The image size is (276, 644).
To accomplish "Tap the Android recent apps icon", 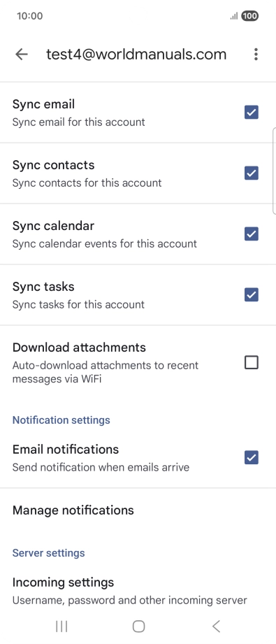I will click(61, 627).
